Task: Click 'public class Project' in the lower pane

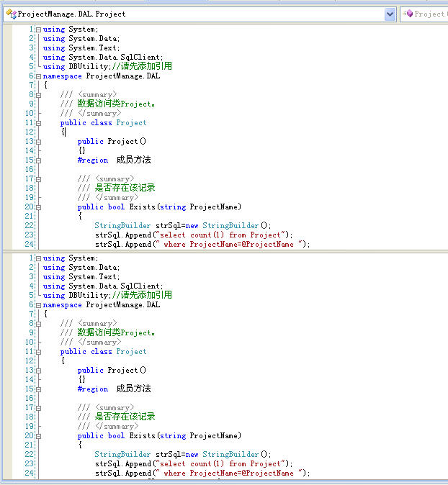Action: coord(103,352)
